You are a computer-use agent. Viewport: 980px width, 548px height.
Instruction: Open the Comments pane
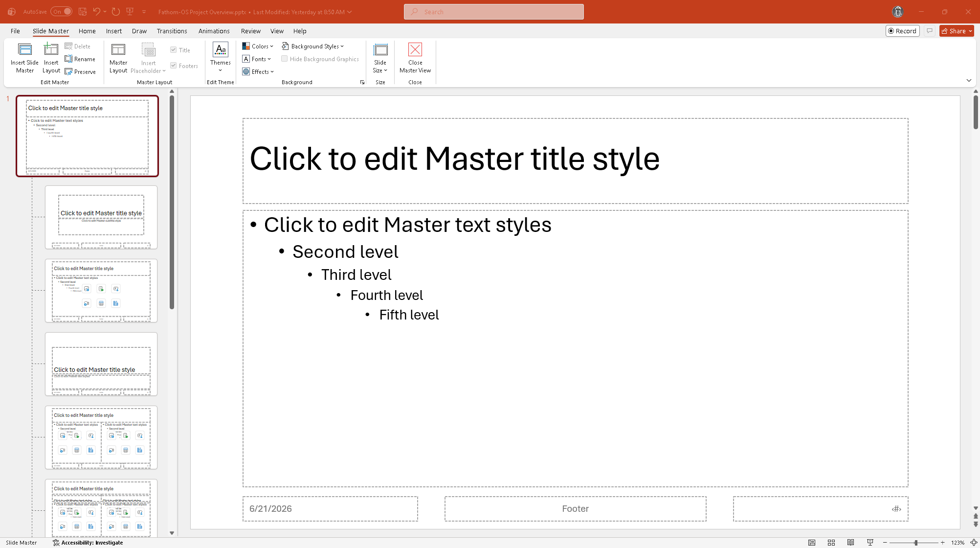tap(930, 31)
